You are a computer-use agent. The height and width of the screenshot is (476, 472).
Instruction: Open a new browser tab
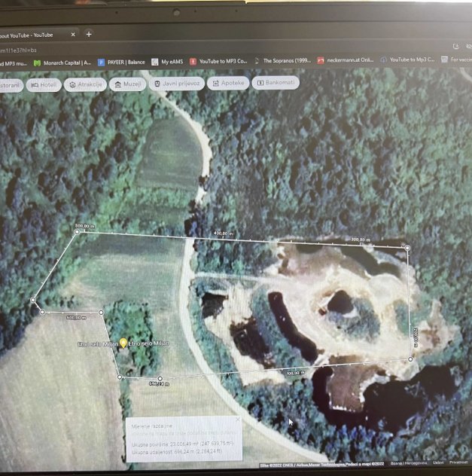tap(89, 34)
